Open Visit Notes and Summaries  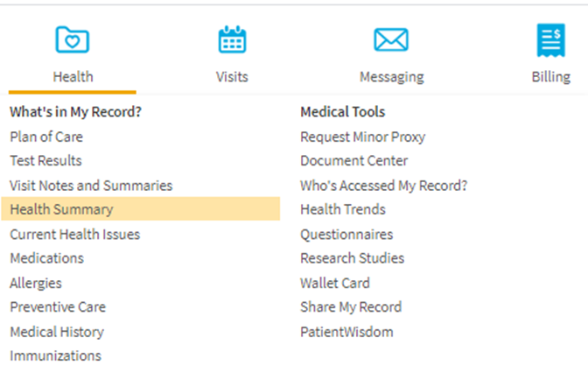click(x=91, y=186)
